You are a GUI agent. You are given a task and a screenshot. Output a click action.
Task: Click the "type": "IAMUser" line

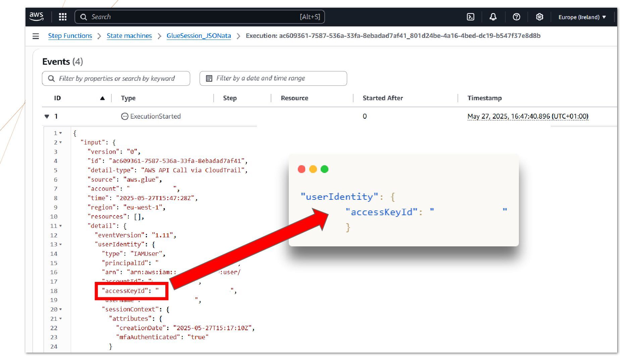[x=133, y=254]
